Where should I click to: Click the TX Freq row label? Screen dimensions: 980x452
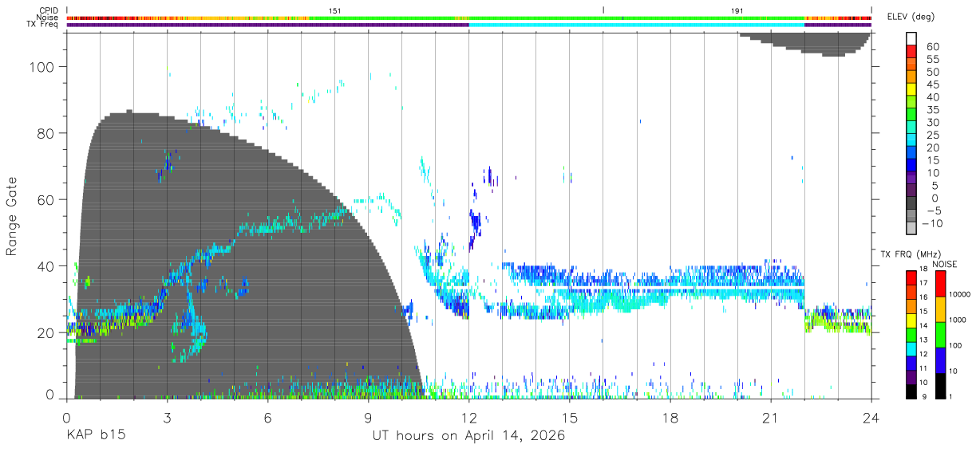pos(42,25)
